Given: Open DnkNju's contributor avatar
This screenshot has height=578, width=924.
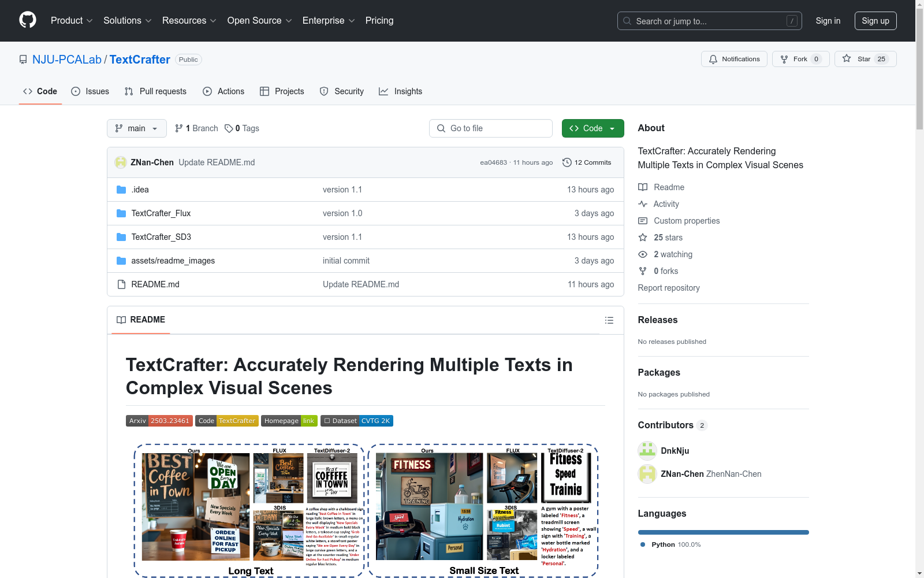Looking at the screenshot, I should (x=647, y=451).
